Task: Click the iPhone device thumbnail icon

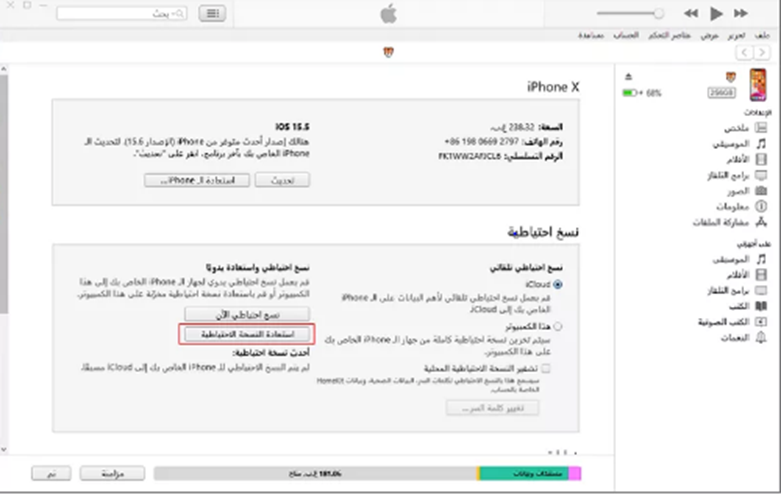Action: click(758, 84)
